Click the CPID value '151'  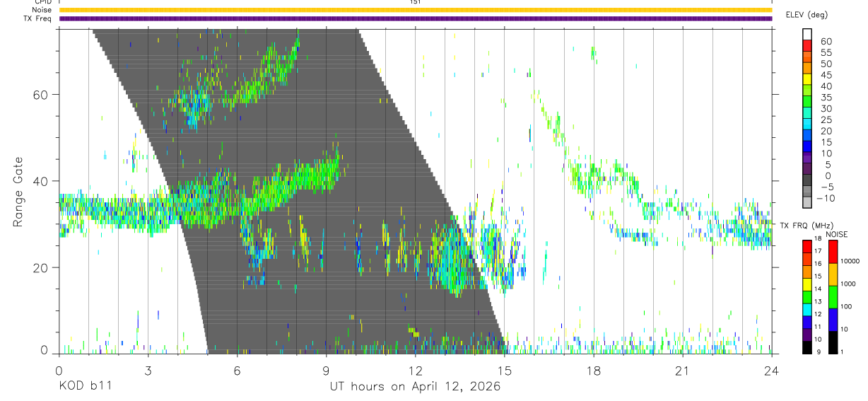(416, 2)
